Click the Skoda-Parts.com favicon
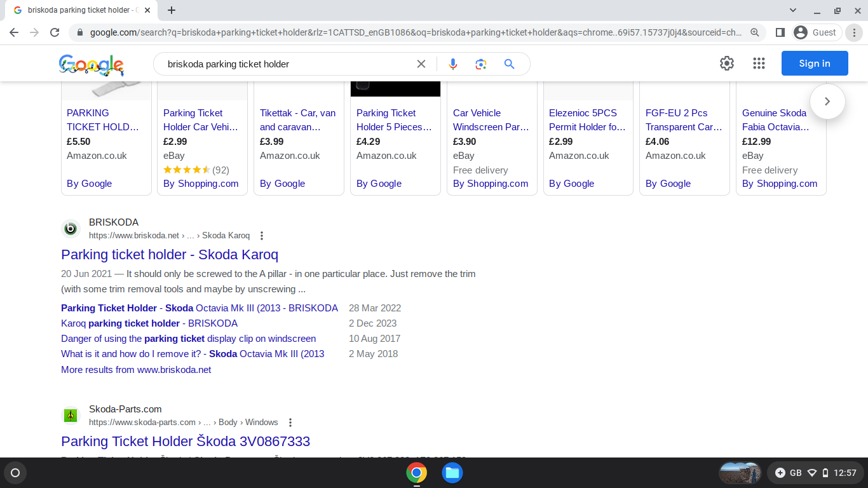The height and width of the screenshot is (488, 868). click(71, 416)
